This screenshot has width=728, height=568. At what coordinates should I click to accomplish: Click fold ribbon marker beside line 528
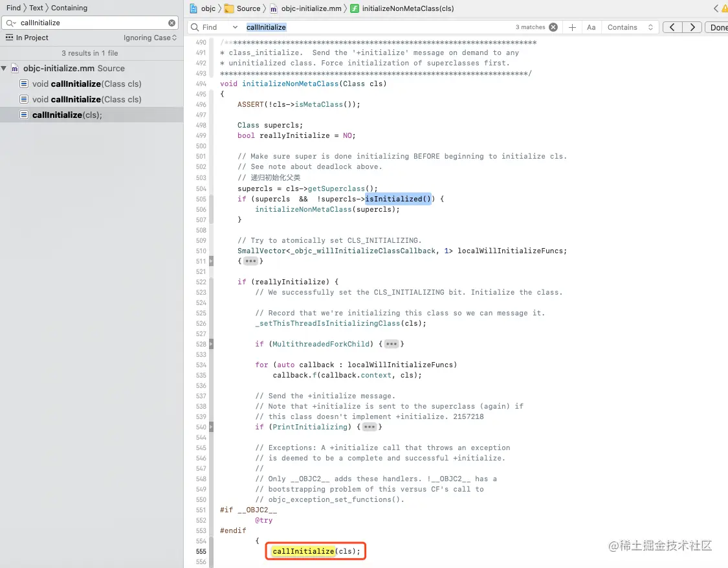click(211, 344)
